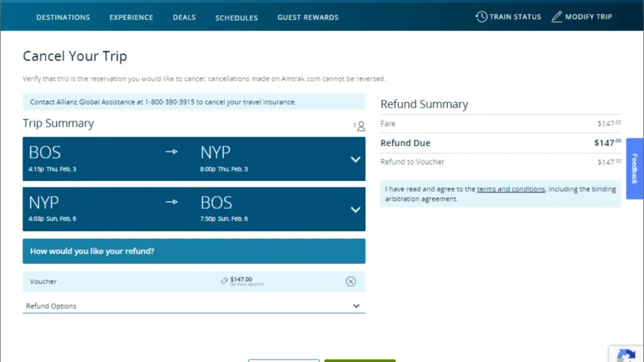Viewport: 644px width, 362px height.
Task: Click the Train Status clock icon
Action: pyautogui.click(x=482, y=16)
